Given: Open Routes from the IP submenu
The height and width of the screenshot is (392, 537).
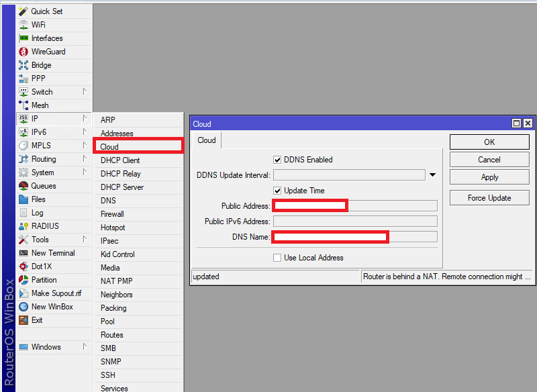Looking at the screenshot, I should click(x=138, y=335).
